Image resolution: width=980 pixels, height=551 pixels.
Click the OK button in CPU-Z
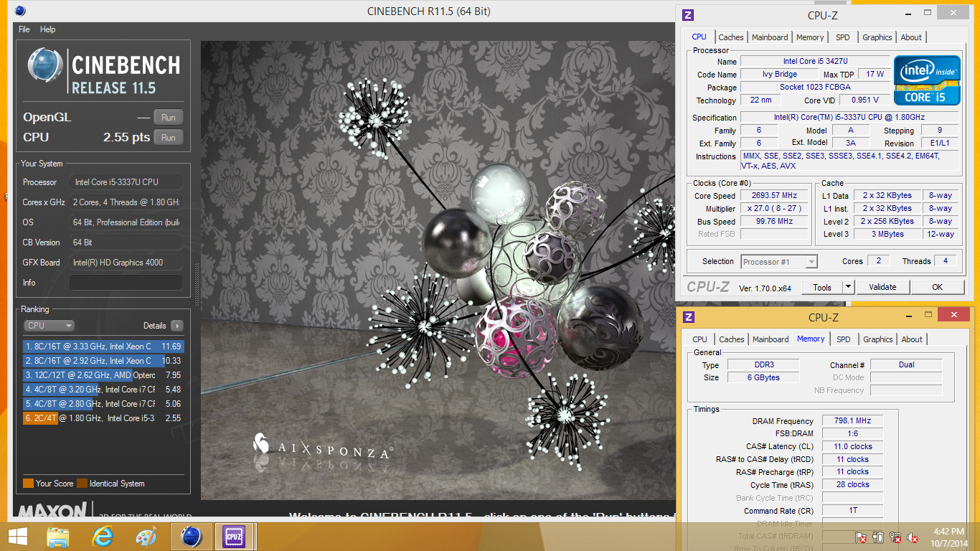[x=937, y=287]
